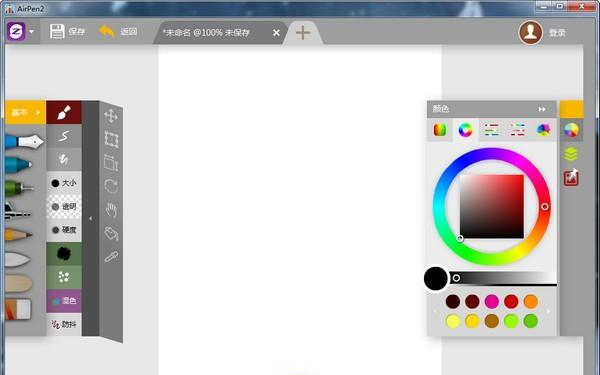The width and height of the screenshot is (600, 375).
Task: Click the 返回 undo button
Action: click(118, 31)
